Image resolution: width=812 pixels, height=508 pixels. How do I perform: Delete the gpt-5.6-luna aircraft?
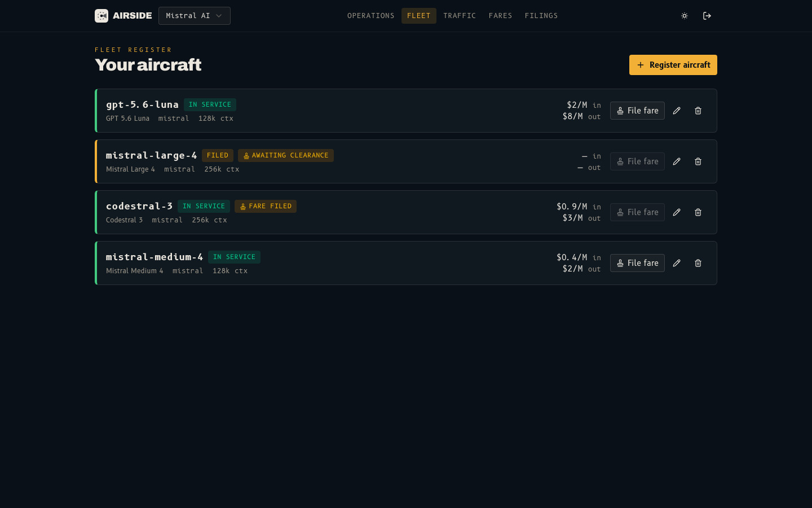[x=698, y=111]
